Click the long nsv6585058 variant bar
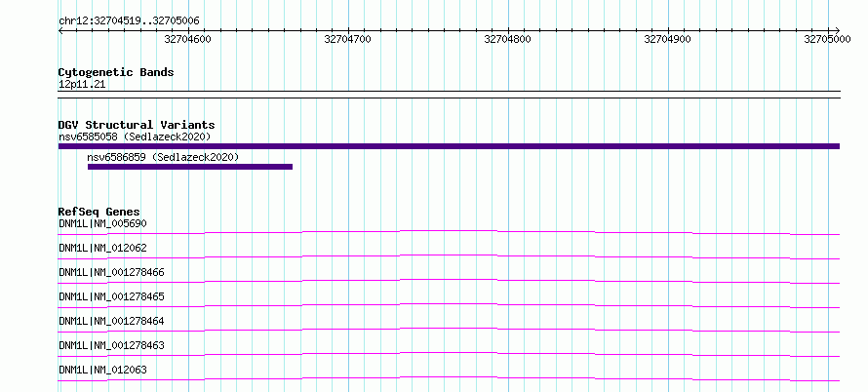 click(449, 146)
